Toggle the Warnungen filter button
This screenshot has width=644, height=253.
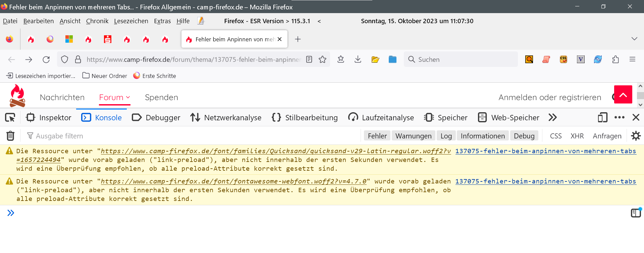click(x=413, y=136)
